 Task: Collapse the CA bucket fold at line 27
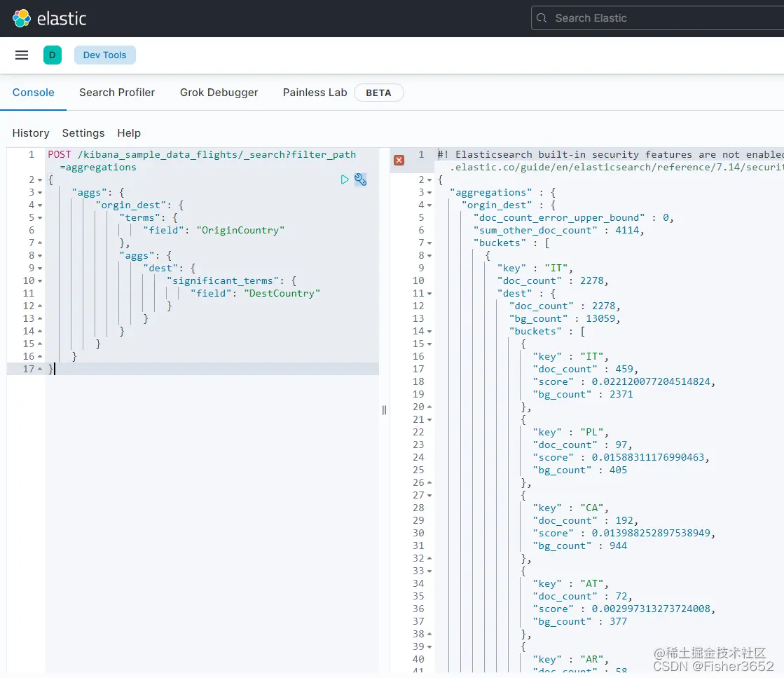(x=429, y=496)
